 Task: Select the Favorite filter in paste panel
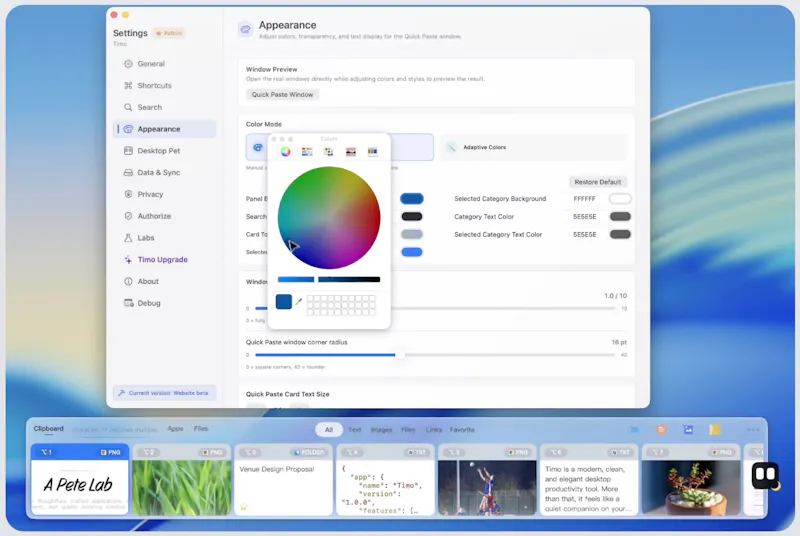click(462, 430)
